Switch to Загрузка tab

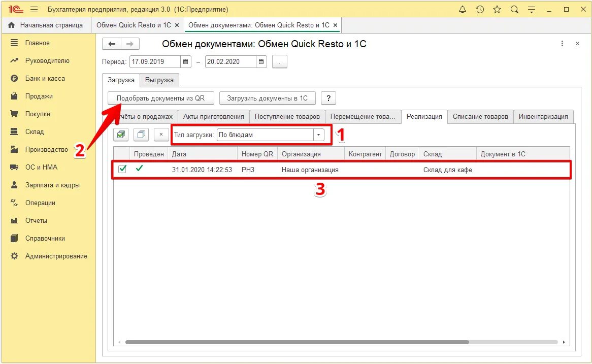[x=121, y=80]
